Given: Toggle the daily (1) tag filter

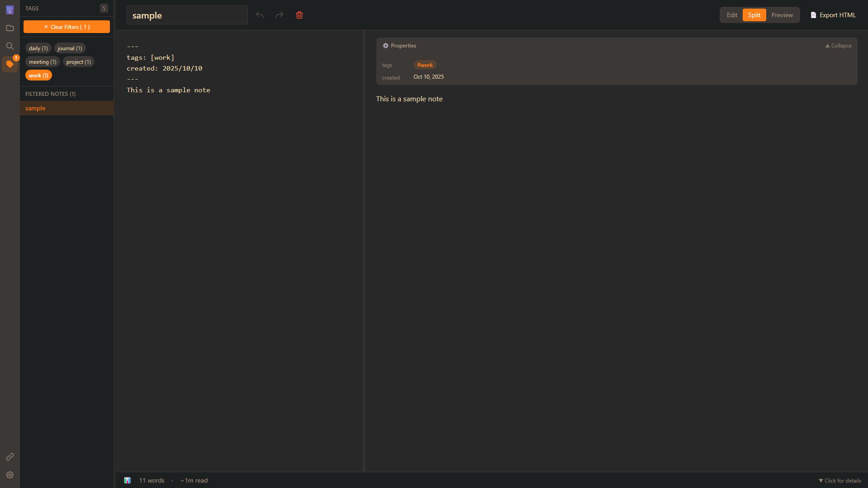Looking at the screenshot, I should click(38, 48).
